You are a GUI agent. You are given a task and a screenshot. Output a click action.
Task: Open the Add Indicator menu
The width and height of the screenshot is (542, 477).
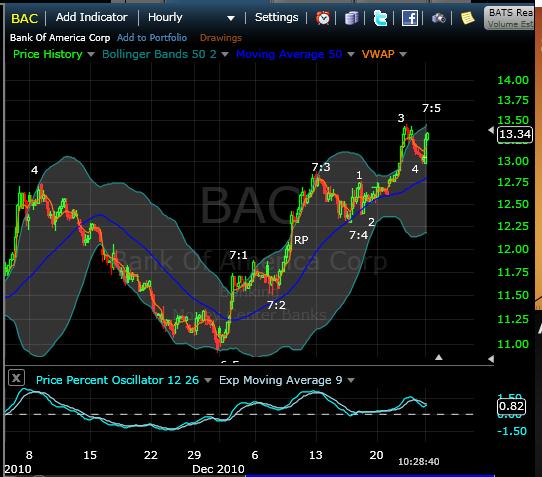tap(92, 17)
